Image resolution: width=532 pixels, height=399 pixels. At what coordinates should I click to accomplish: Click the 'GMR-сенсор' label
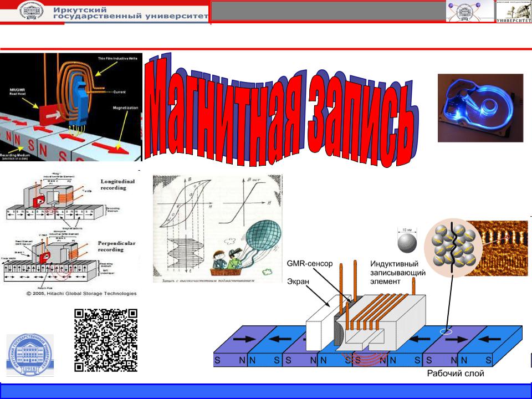point(310,264)
